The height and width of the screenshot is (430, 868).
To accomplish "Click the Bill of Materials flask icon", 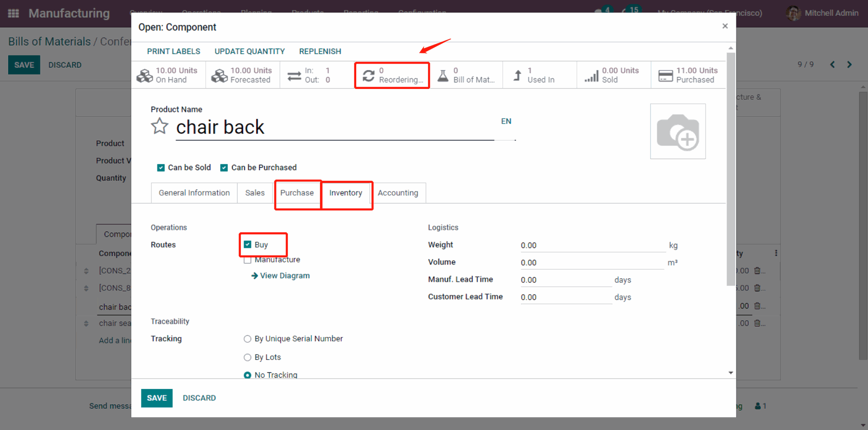I will 443,75.
